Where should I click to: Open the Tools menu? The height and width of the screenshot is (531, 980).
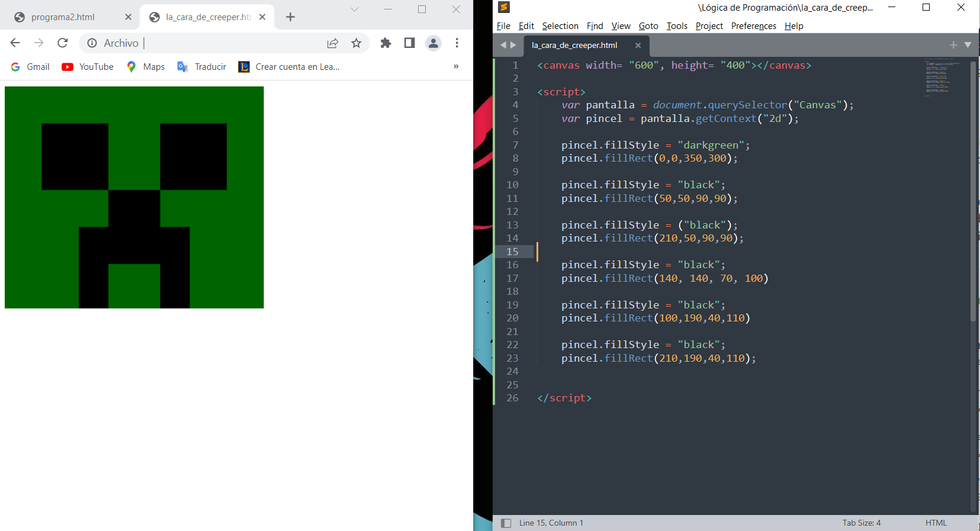click(x=677, y=26)
